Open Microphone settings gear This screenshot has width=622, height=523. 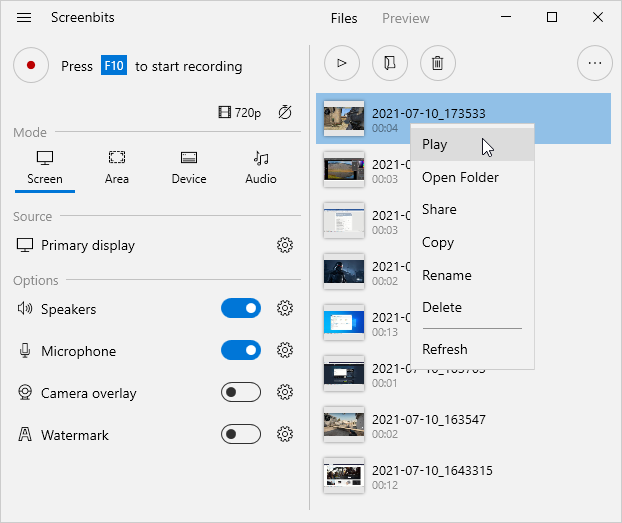[x=285, y=350]
